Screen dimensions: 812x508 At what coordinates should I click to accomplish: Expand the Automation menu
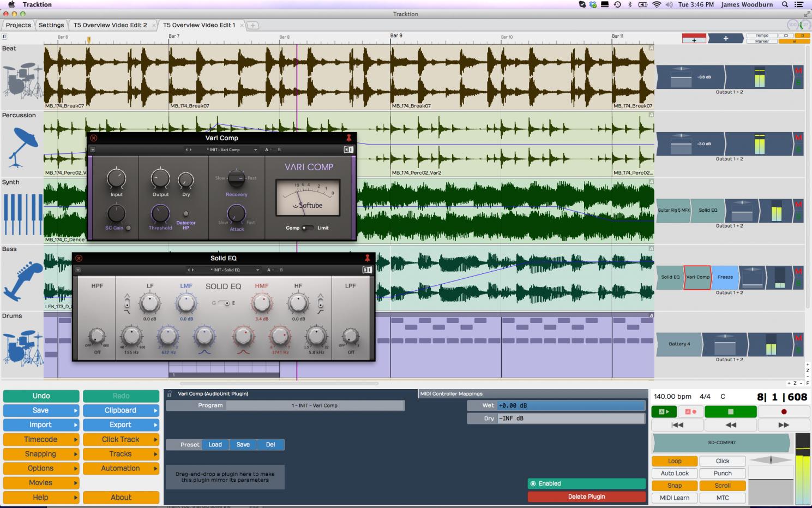(121, 468)
